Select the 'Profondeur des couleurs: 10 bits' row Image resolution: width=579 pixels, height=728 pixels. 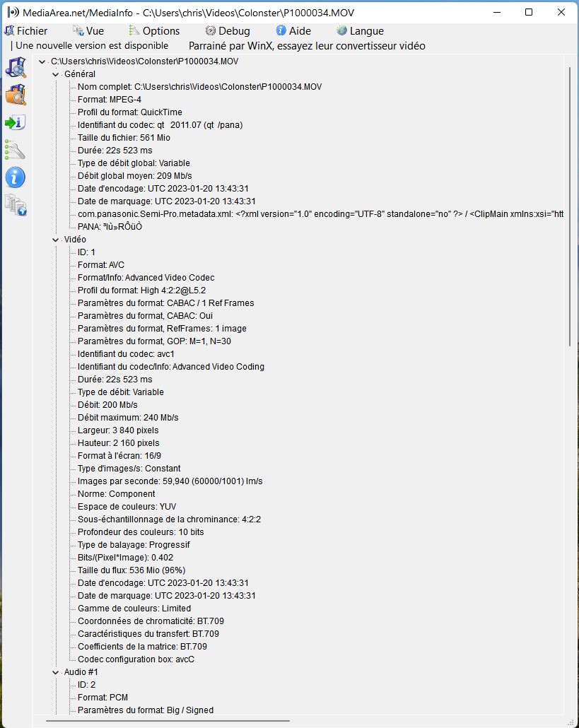pos(141,532)
